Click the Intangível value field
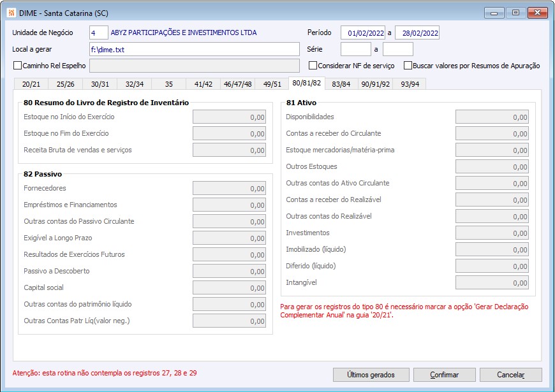Screen dimensions: 555x392 [492, 282]
